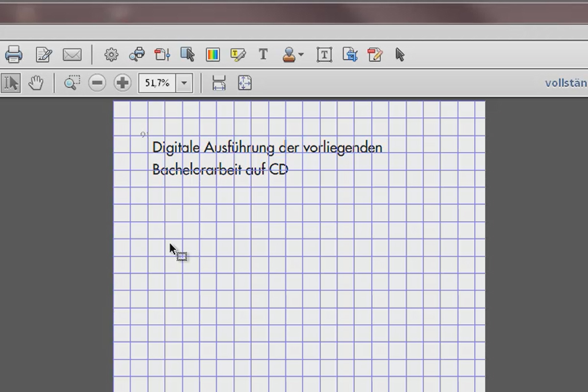Select the Text Box tool

coord(324,54)
